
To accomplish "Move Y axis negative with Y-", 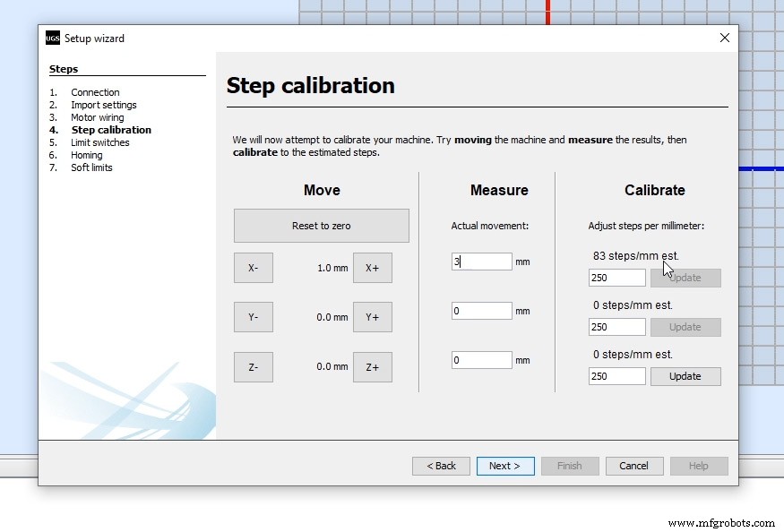I will click(254, 317).
